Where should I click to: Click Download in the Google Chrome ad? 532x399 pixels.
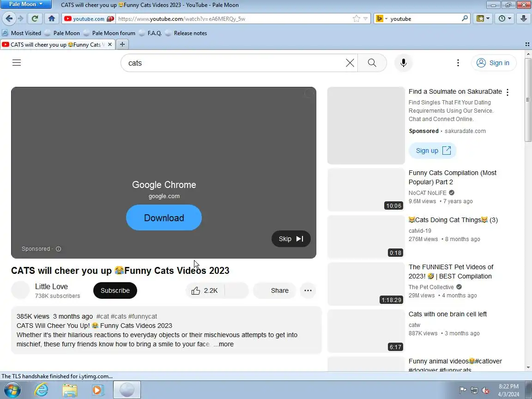coord(164,218)
